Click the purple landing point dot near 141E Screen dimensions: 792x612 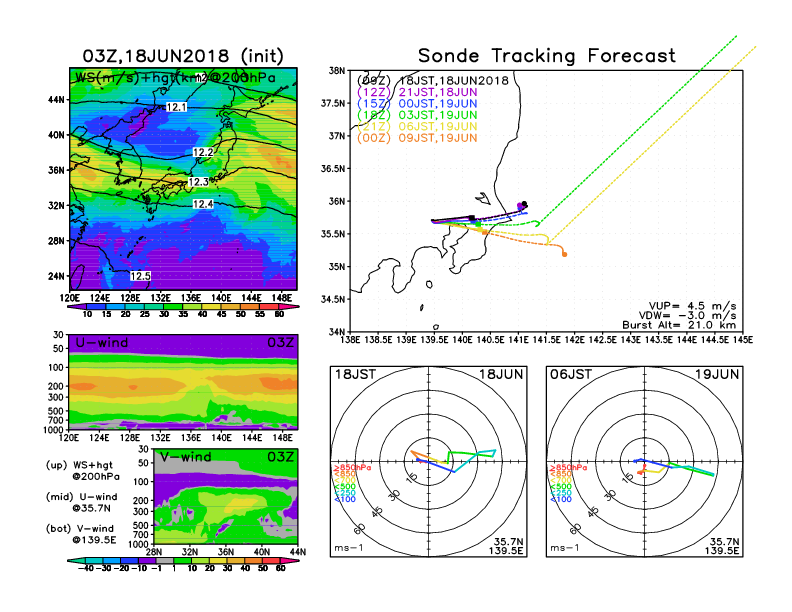tap(520, 206)
